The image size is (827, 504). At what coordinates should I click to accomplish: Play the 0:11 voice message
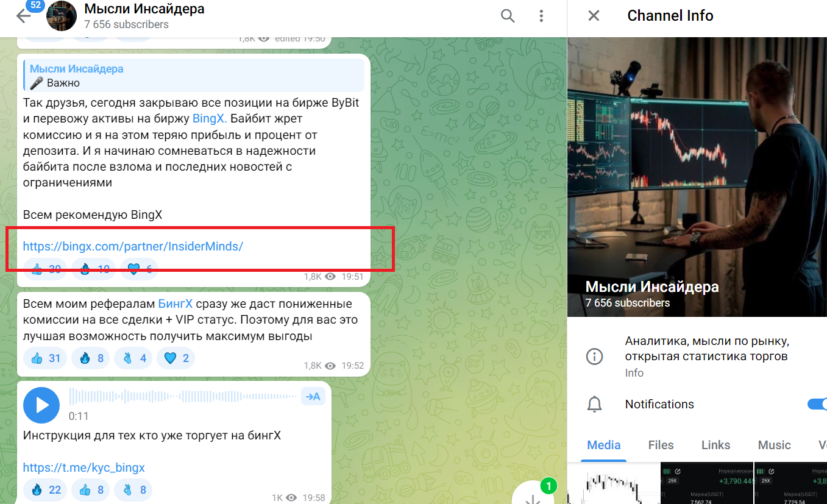41,405
